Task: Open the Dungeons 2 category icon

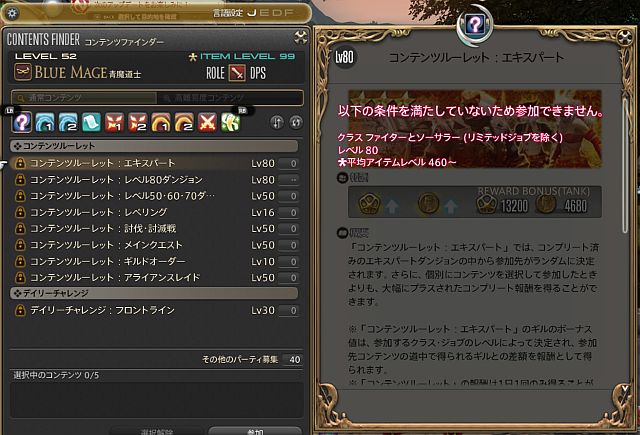Action: [x=68, y=122]
